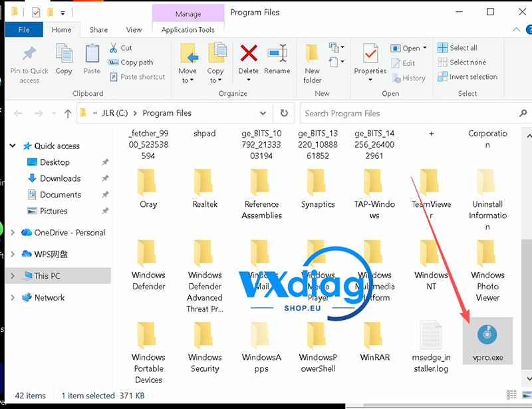Click the vertical scrollbar down arrow

[528, 379]
